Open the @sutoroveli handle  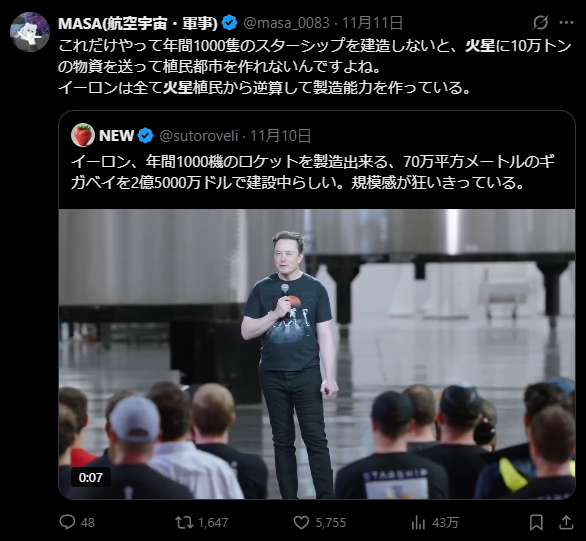click(x=199, y=136)
